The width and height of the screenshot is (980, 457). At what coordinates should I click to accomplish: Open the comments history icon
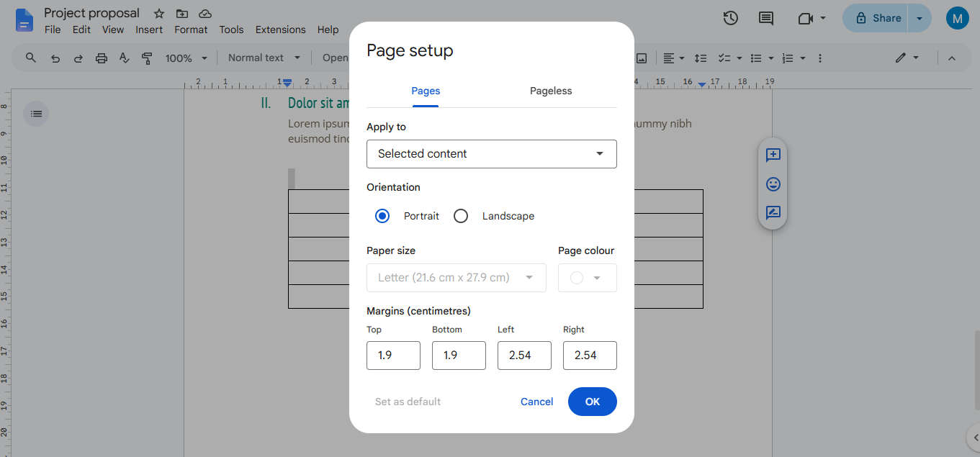click(x=766, y=18)
